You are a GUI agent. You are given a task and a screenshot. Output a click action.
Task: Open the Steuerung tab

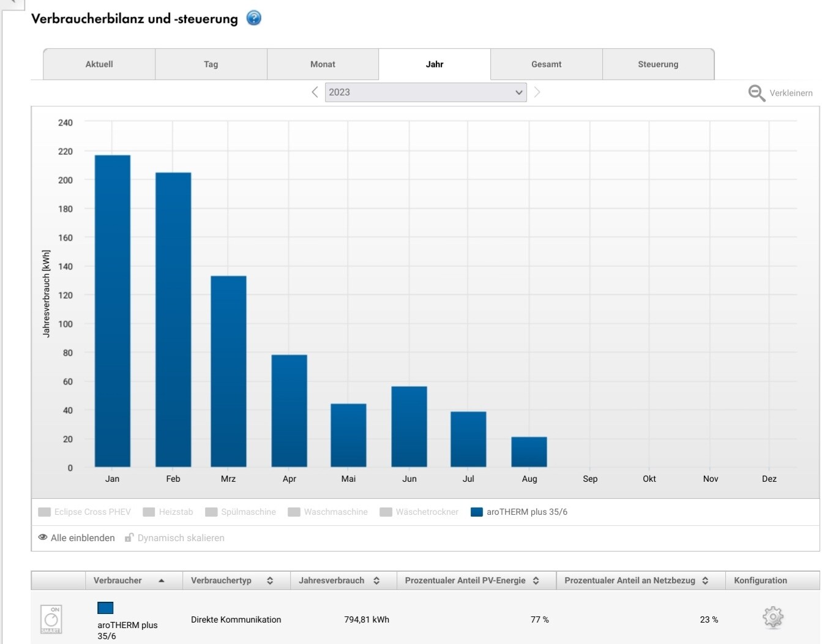tap(658, 64)
